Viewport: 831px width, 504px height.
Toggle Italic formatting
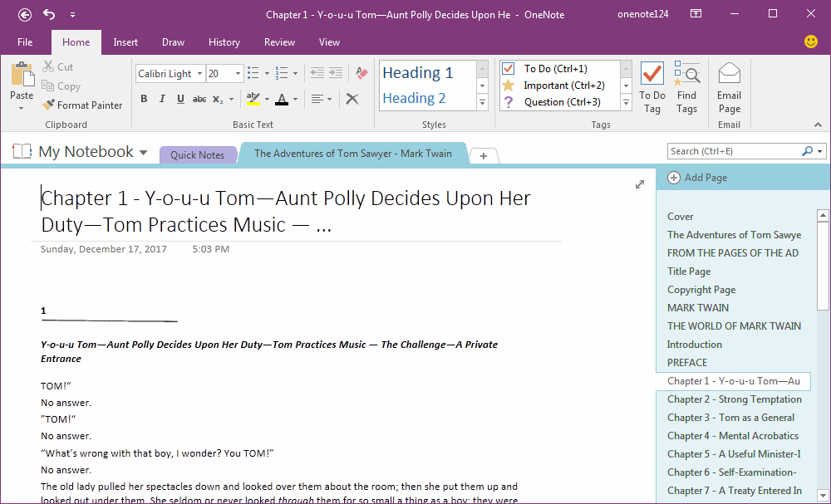click(x=162, y=99)
